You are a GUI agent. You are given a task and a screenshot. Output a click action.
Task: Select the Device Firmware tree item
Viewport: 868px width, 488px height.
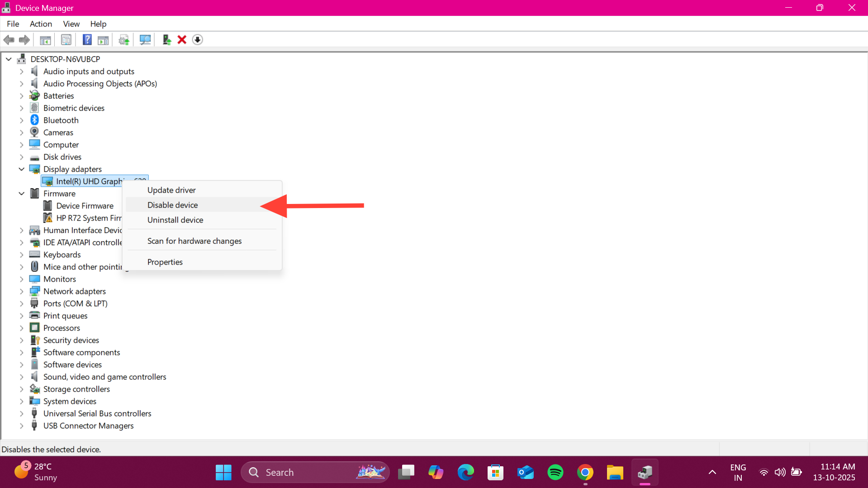[x=85, y=206]
